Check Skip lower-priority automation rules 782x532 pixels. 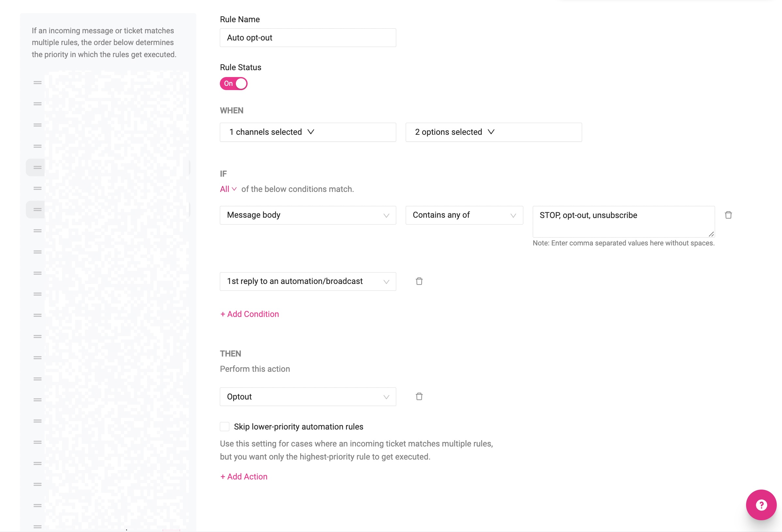tap(224, 426)
